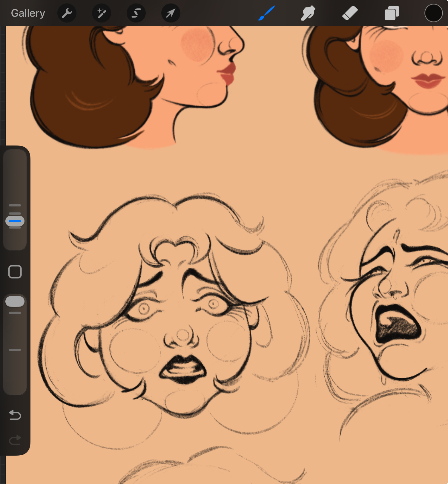Click lowest notch on opacity slider
448x484 pixels.
[x=15, y=350]
